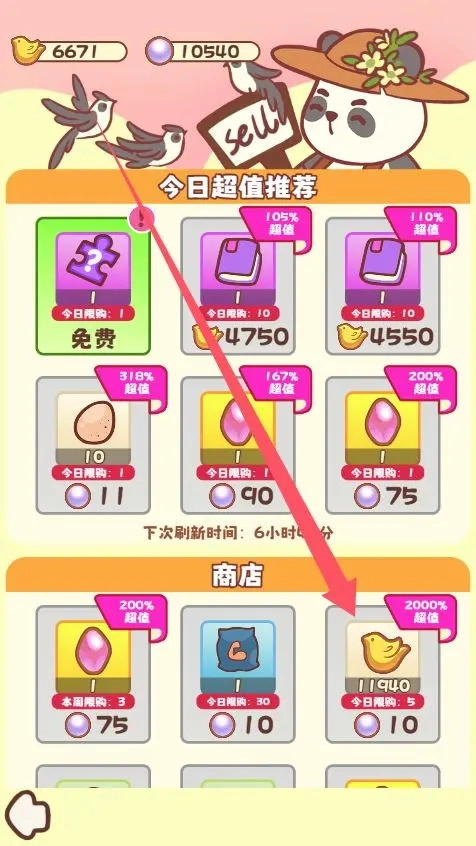Image resolution: width=476 pixels, height=846 pixels.
Task: Select the egg item costing 11 pearls
Action: [x=93, y=445]
